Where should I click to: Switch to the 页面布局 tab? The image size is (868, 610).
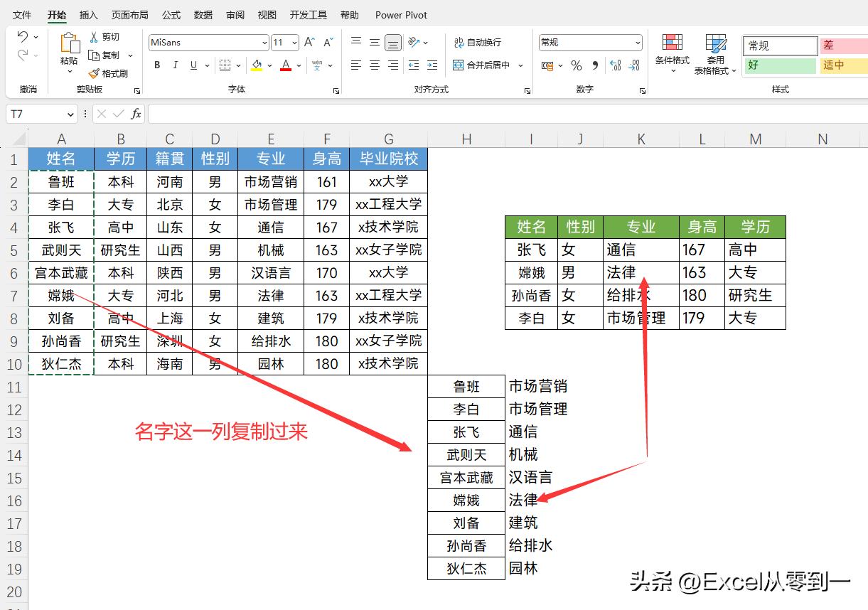click(x=130, y=15)
